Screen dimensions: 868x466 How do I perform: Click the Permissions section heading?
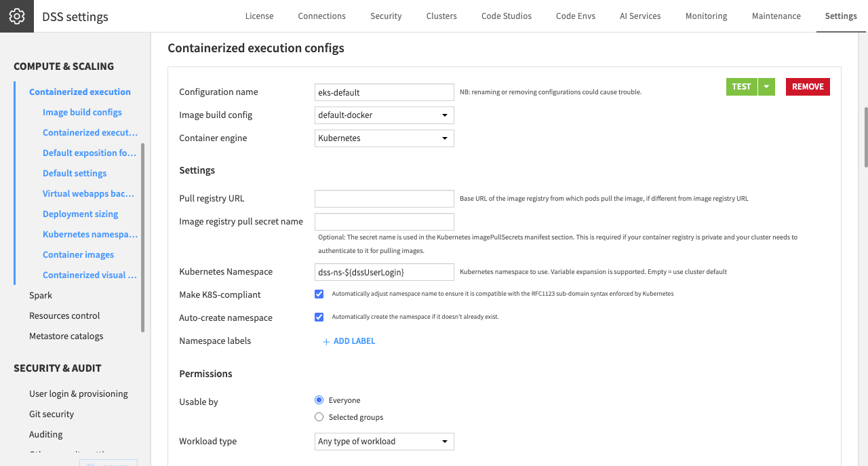point(205,374)
